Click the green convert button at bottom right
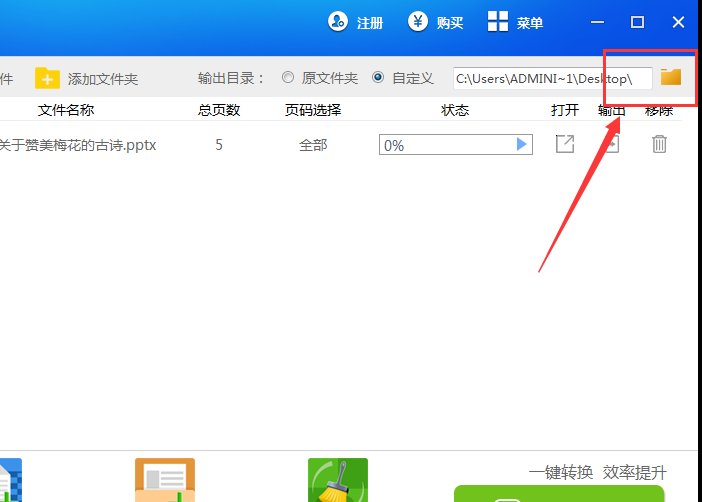This screenshot has width=702, height=502. [x=559, y=493]
